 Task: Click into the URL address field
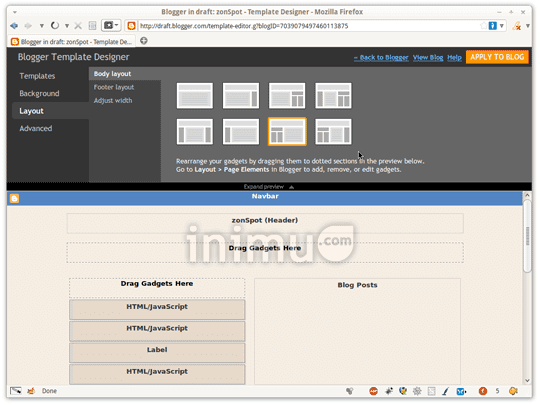click(307, 26)
